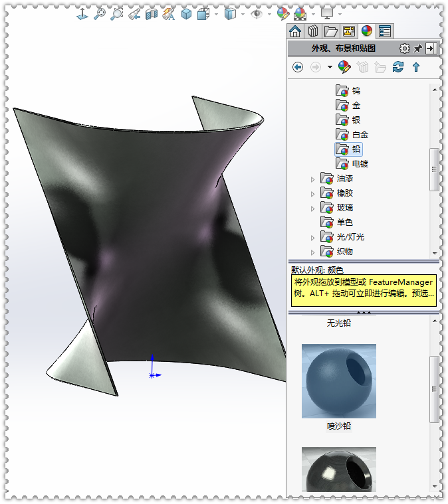Click the Back arrow in the appearances panel

[x=298, y=67]
